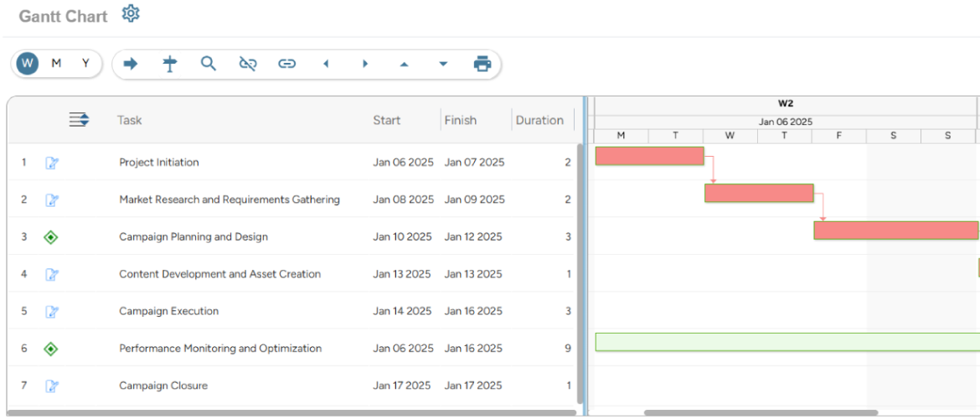Click the Project Initiation Gantt bar
This screenshot has width=980, height=419.
click(649, 156)
